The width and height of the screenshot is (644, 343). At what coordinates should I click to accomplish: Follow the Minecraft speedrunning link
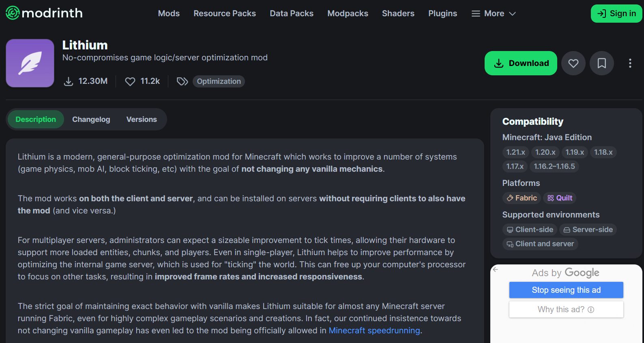tap(374, 330)
